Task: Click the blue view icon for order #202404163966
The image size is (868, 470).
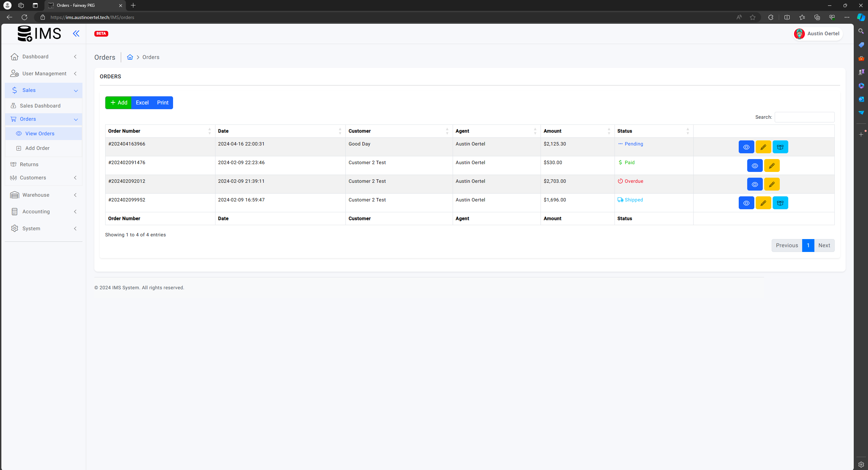Action: pyautogui.click(x=746, y=147)
